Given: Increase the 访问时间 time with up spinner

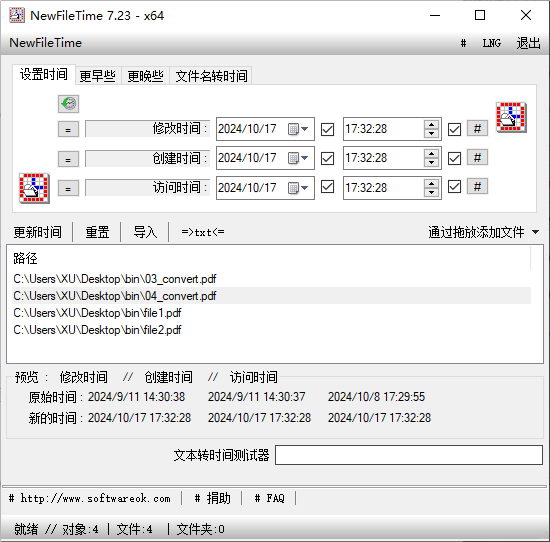Looking at the screenshot, I should [431, 184].
